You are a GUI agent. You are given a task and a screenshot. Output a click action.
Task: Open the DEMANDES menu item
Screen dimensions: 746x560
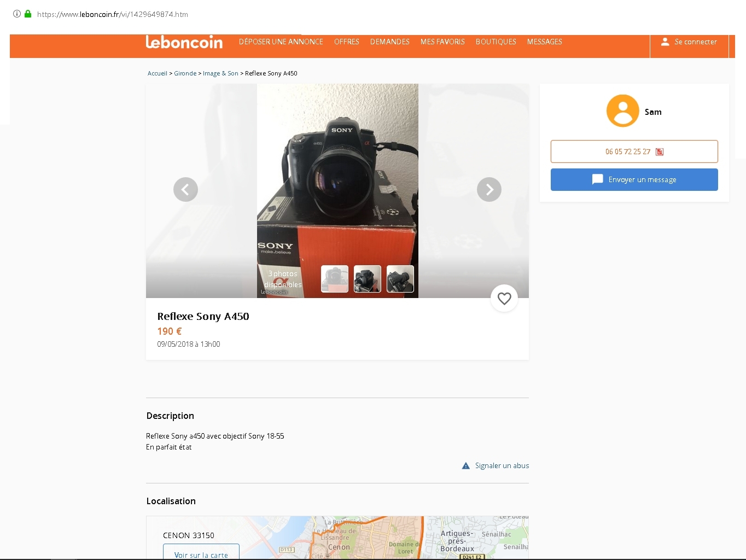tap(390, 42)
